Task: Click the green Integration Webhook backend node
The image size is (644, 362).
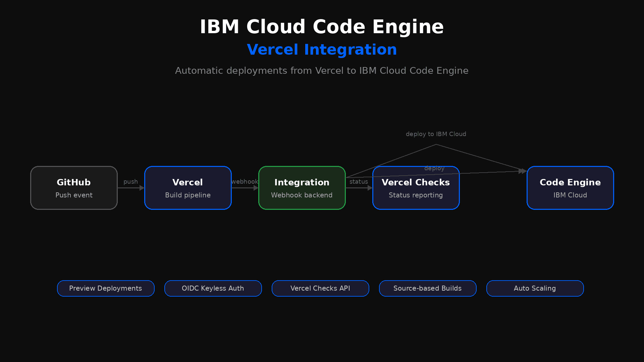Action: click(302, 188)
